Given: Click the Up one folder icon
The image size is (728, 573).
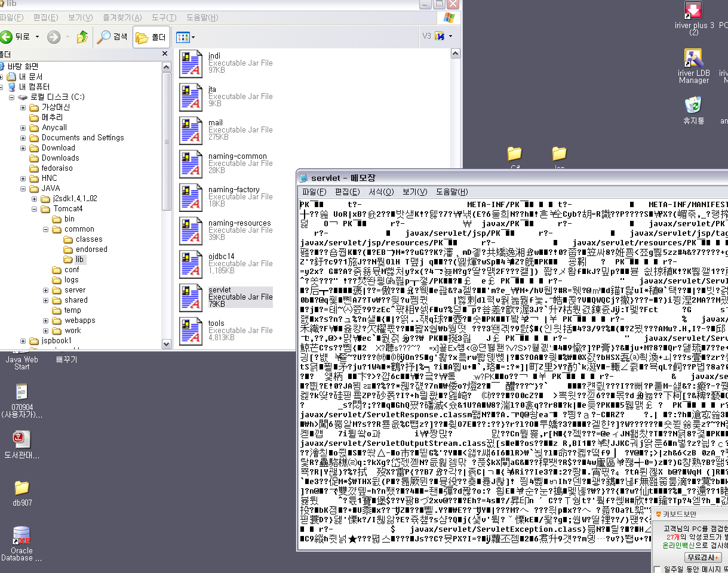Looking at the screenshot, I should click(x=82, y=37).
